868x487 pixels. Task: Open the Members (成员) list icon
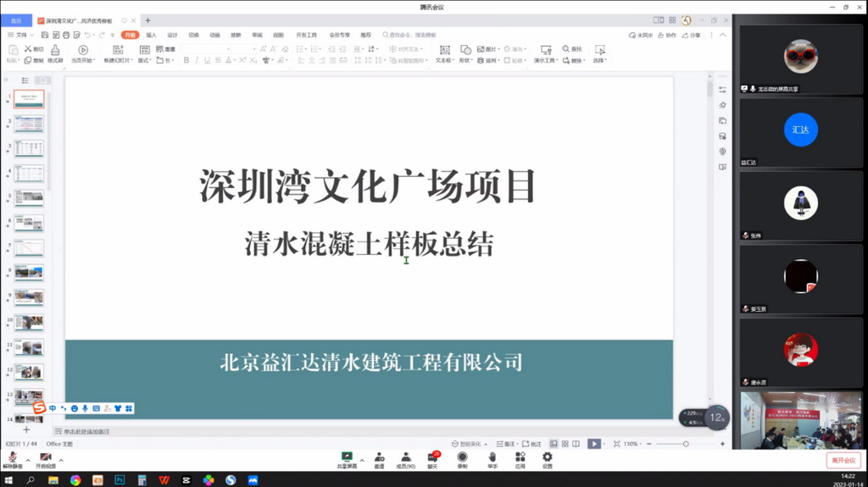[x=406, y=457]
